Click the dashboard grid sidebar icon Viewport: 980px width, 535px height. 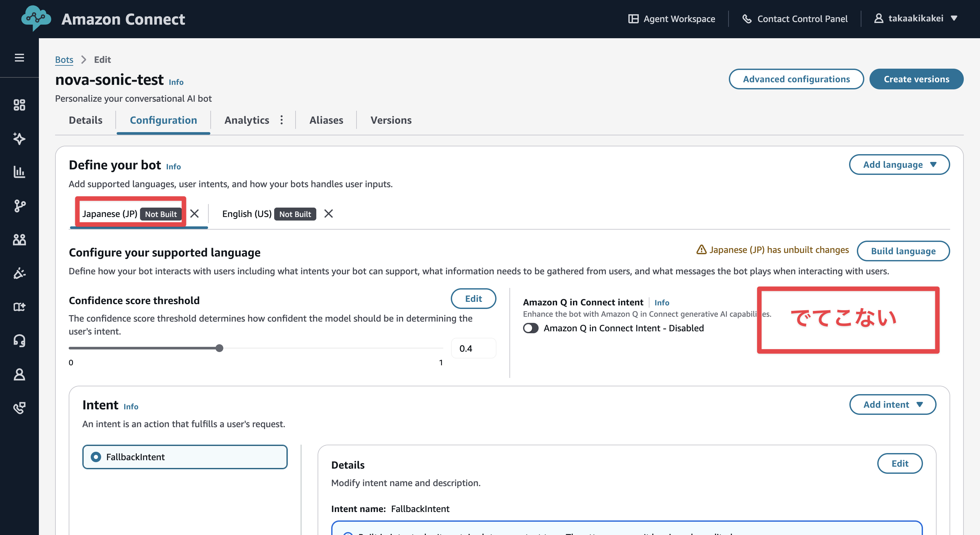coord(19,105)
